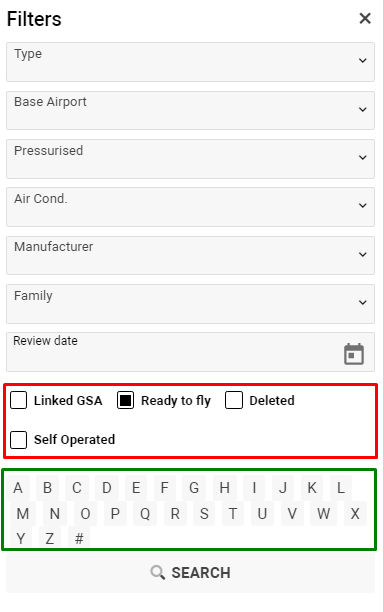Open the Manufacturer dropdown list
Viewport: 384px width, 612px height.
point(190,255)
